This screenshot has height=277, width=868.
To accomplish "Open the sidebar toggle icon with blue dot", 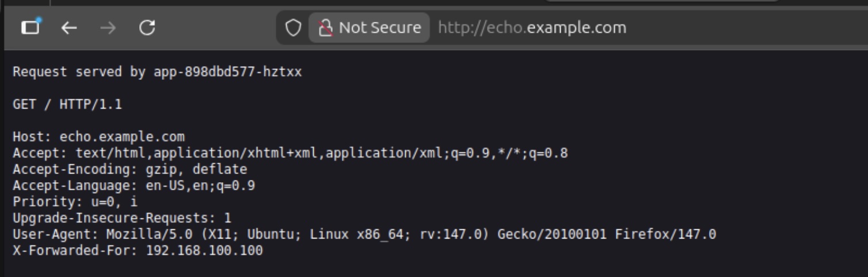I will coord(31,27).
